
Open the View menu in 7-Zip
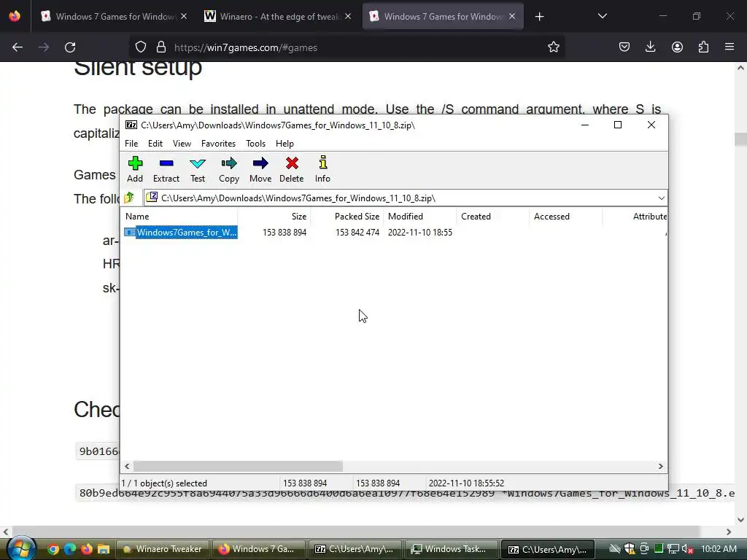coord(182,144)
